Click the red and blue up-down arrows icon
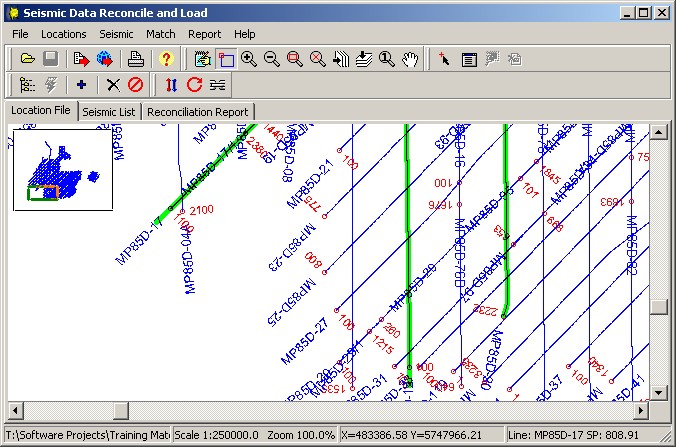This screenshot has height=447, width=676. tap(171, 86)
